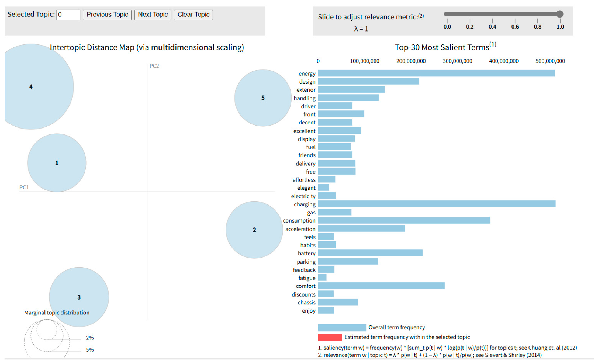Click the 'exterior' term bar
598x364 pixels.
[351, 89]
